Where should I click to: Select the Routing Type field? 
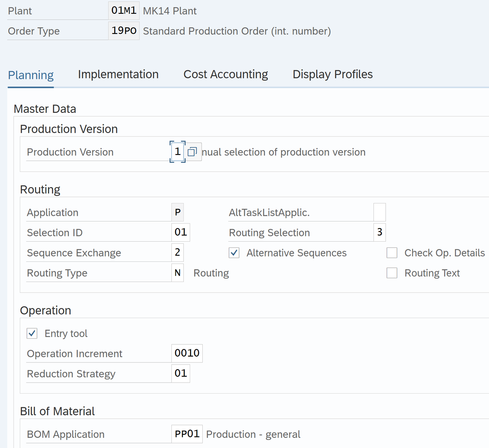177,273
